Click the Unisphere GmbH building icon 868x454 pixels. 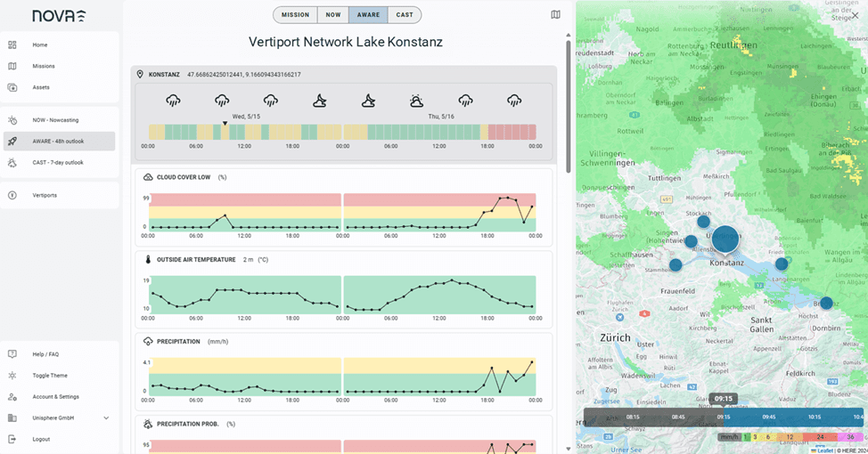(12, 418)
